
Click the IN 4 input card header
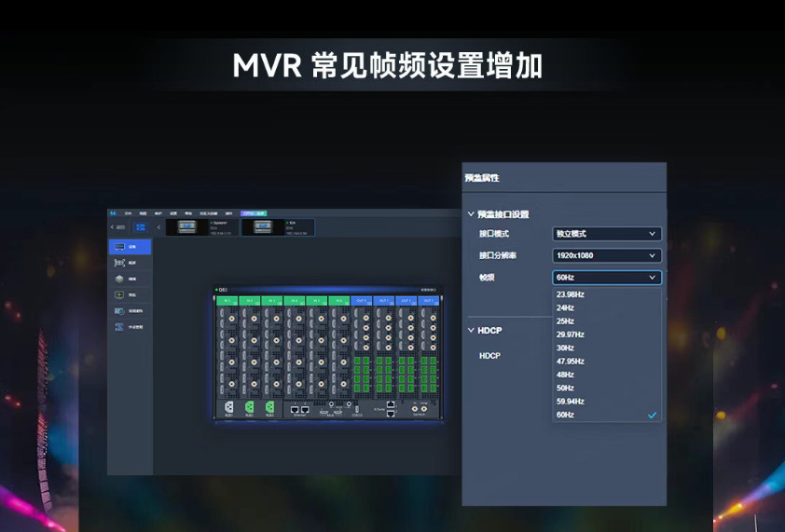295,301
